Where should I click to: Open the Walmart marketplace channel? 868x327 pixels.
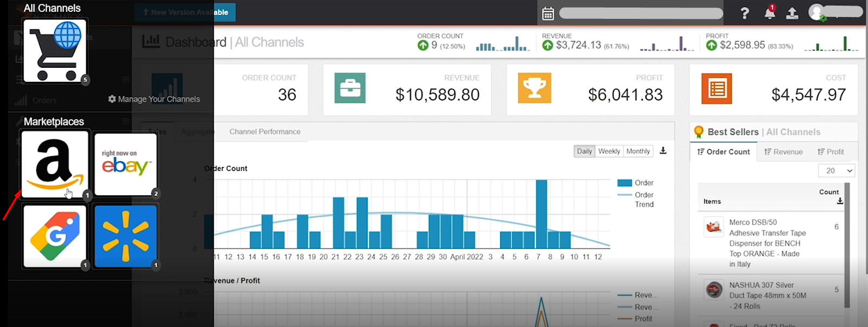pos(126,236)
